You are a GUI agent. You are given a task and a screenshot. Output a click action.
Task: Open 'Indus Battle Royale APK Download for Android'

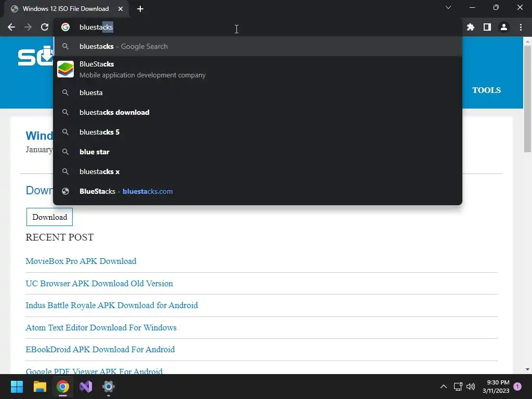coord(112,305)
